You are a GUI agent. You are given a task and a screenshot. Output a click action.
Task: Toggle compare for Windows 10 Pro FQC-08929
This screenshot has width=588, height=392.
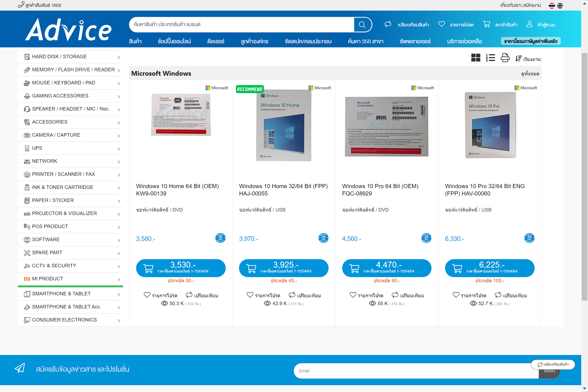click(408, 295)
